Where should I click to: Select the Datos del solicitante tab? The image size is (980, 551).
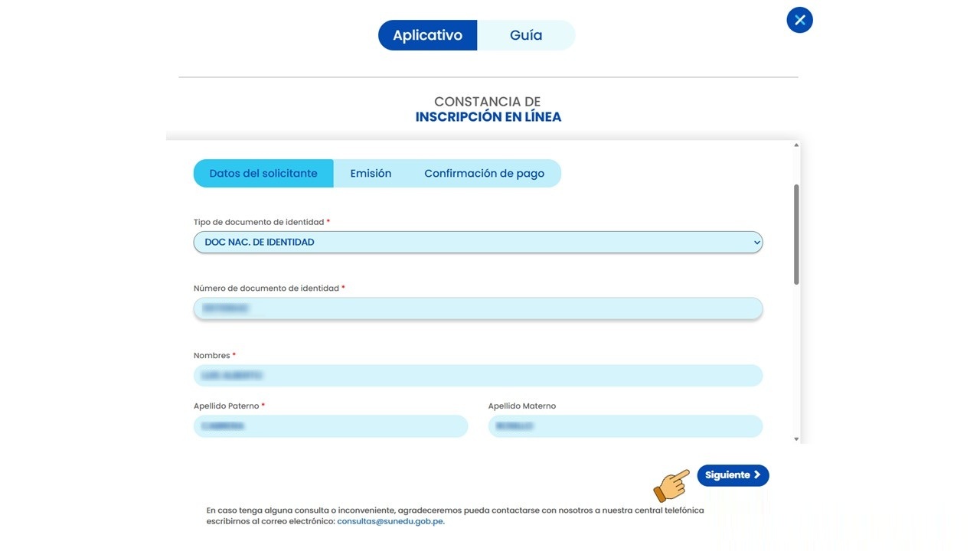(263, 173)
